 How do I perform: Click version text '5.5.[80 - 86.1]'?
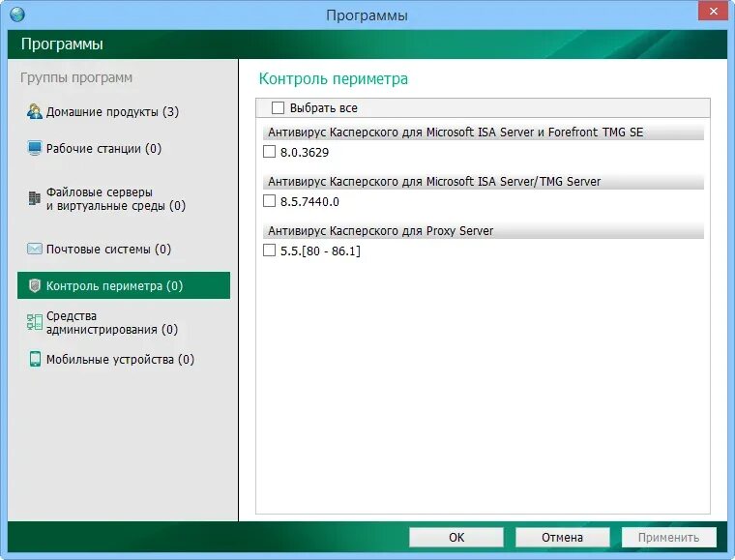pyautogui.click(x=321, y=251)
